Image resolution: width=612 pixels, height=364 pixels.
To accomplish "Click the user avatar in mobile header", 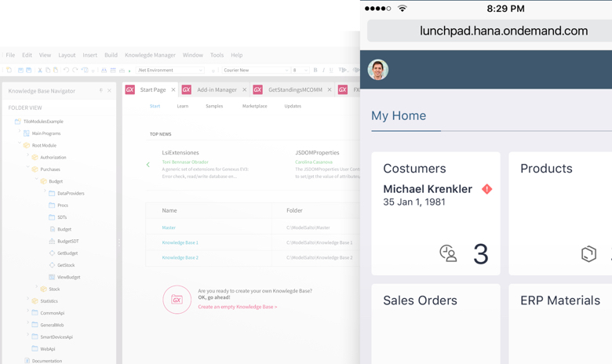I will coord(378,70).
